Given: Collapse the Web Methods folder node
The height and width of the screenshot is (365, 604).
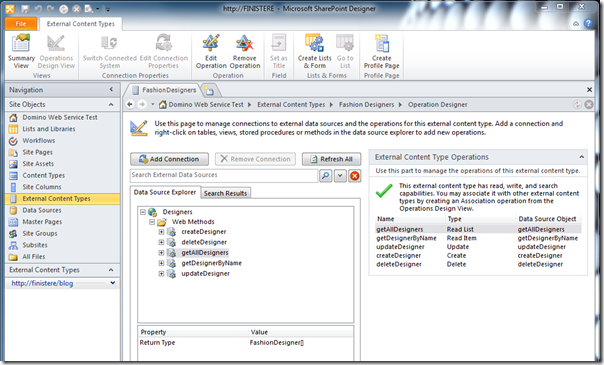Looking at the screenshot, I should click(x=152, y=222).
